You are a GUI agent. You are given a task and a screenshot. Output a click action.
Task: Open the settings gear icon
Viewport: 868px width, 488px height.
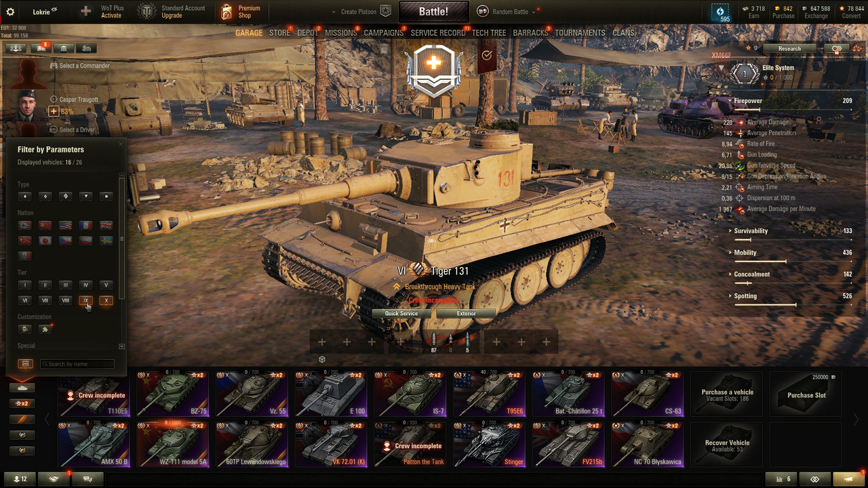tap(12, 12)
